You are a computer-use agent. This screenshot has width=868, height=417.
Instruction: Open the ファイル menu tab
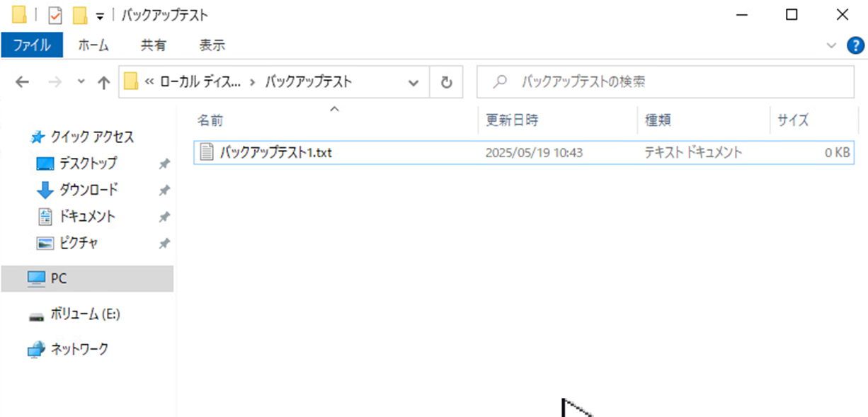click(x=32, y=45)
